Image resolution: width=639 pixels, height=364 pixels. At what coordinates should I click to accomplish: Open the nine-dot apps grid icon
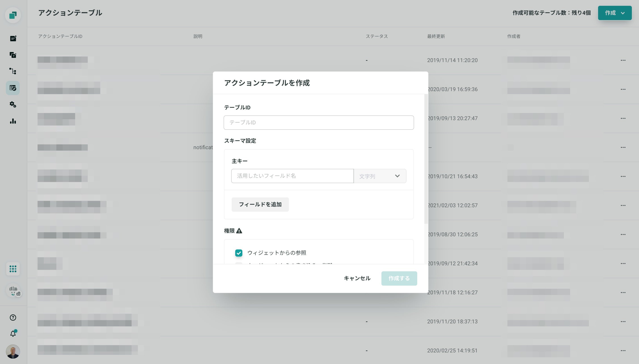[13, 269]
